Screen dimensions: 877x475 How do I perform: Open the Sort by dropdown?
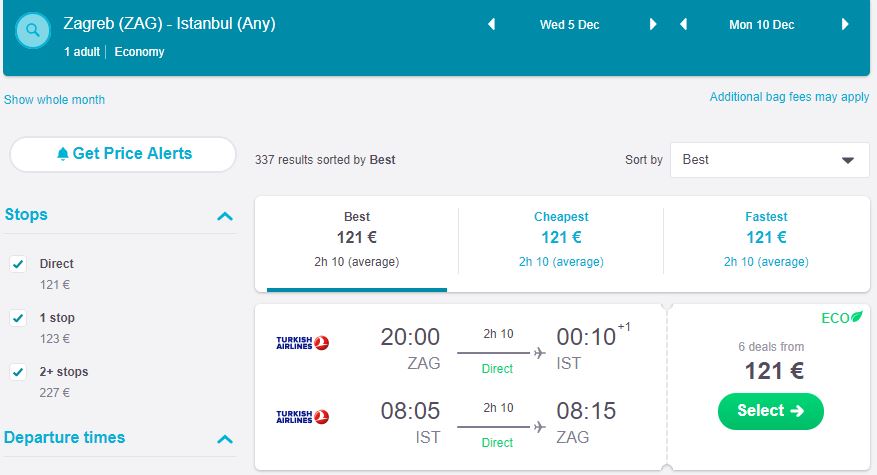769,160
